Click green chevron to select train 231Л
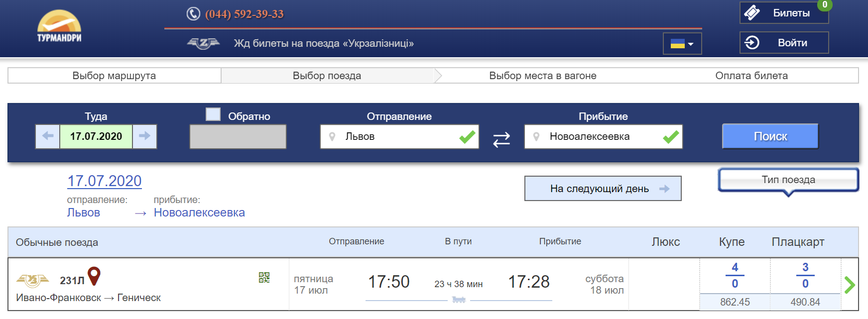The image size is (868, 319). 850,285
